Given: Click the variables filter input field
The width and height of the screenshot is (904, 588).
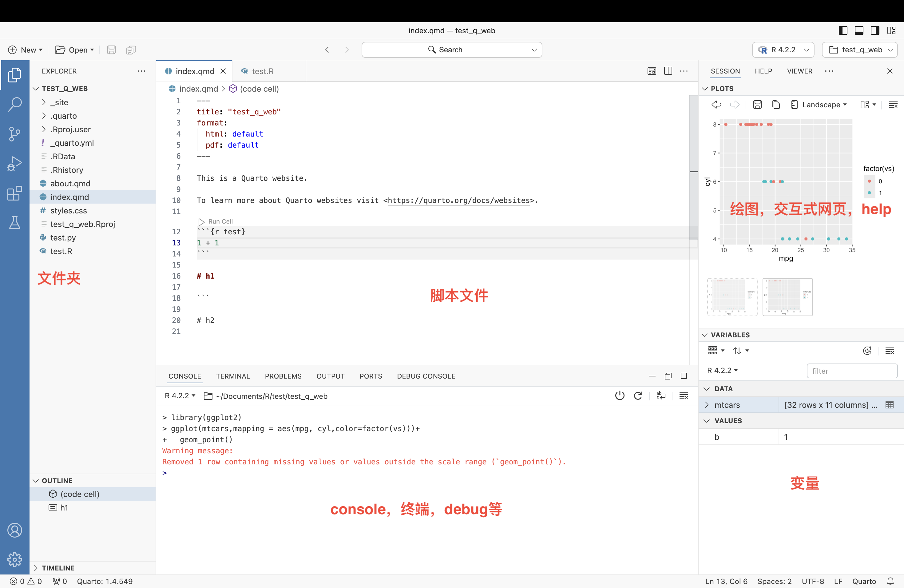Looking at the screenshot, I should point(852,371).
